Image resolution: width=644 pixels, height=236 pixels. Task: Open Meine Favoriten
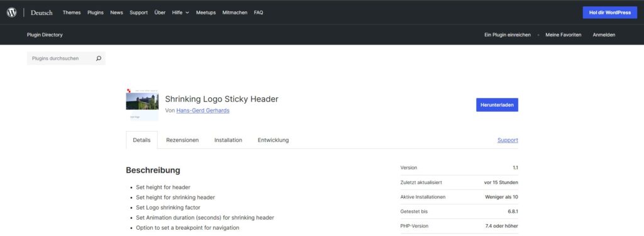coord(563,35)
